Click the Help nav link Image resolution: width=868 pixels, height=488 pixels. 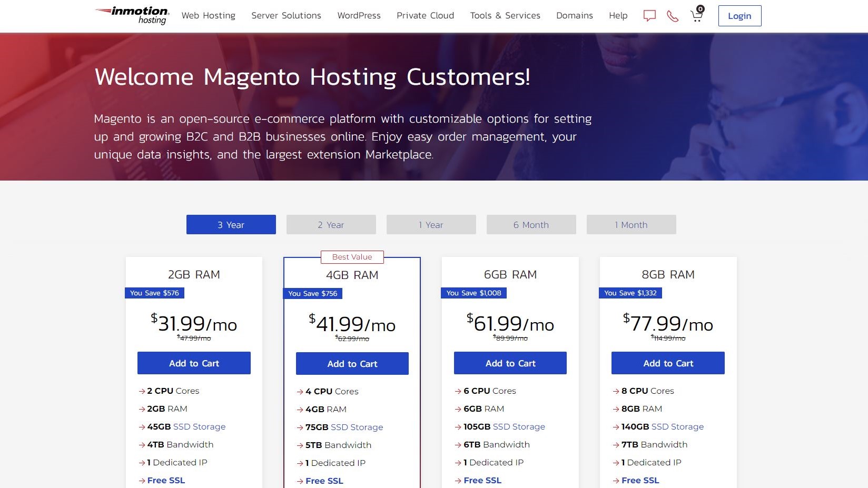tap(617, 16)
